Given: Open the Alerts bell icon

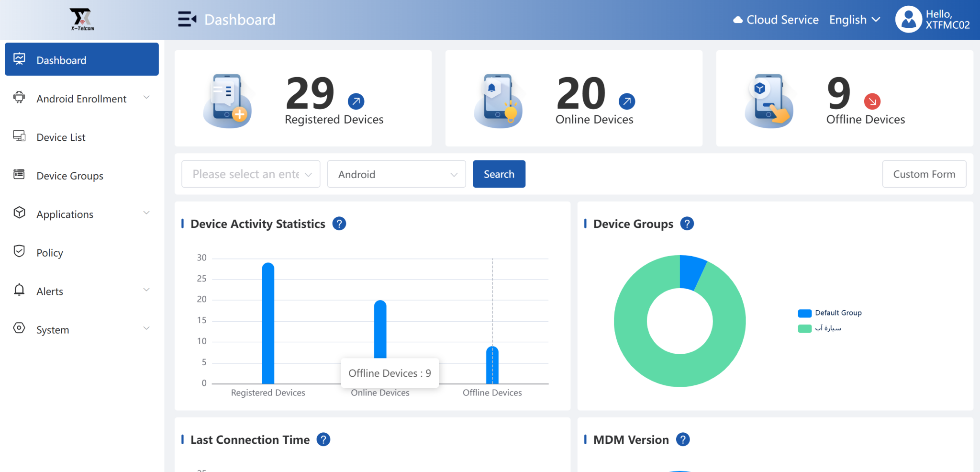Looking at the screenshot, I should point(19,290).
